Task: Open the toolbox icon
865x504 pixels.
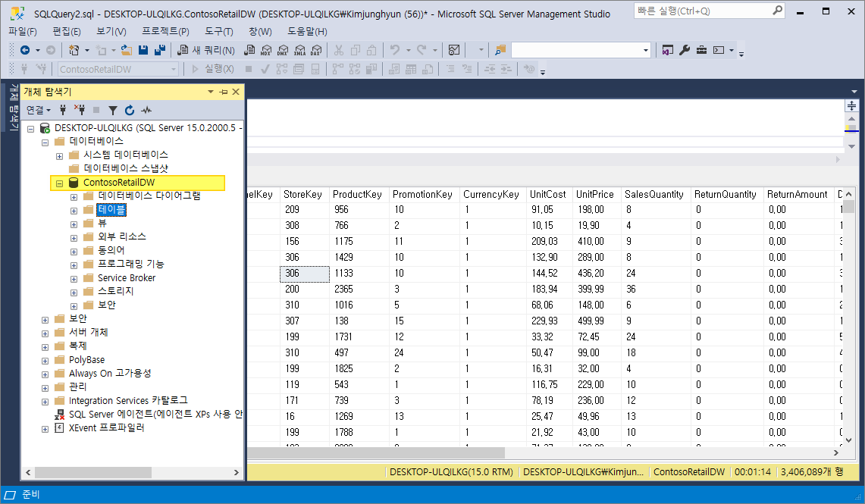Action: click(701, 50)
